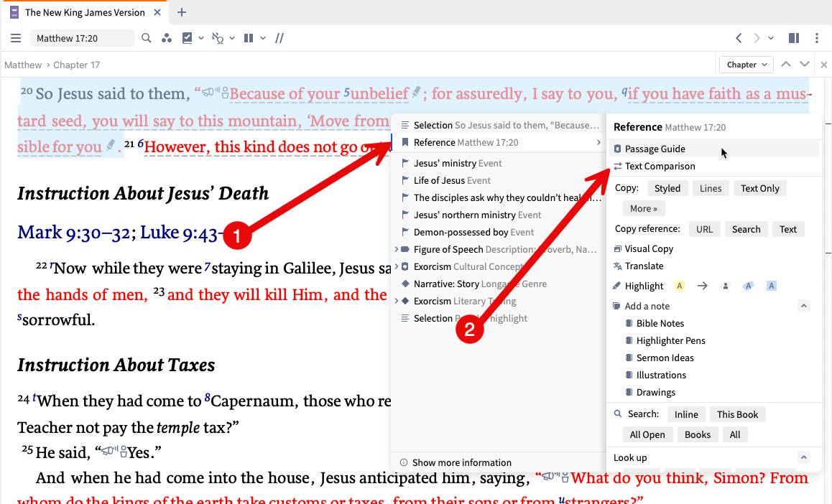832x504 pixels.
Task: Toggle the visual filters checkbox icon
Action: coord(187,38)
